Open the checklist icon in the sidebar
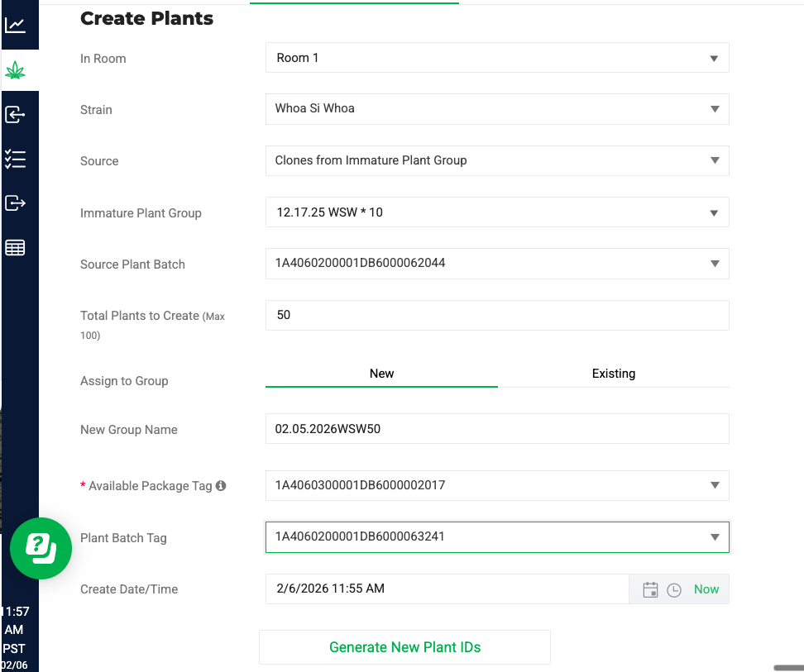The height and width of the screenshot is (672, 804). (x=18, y=159)
